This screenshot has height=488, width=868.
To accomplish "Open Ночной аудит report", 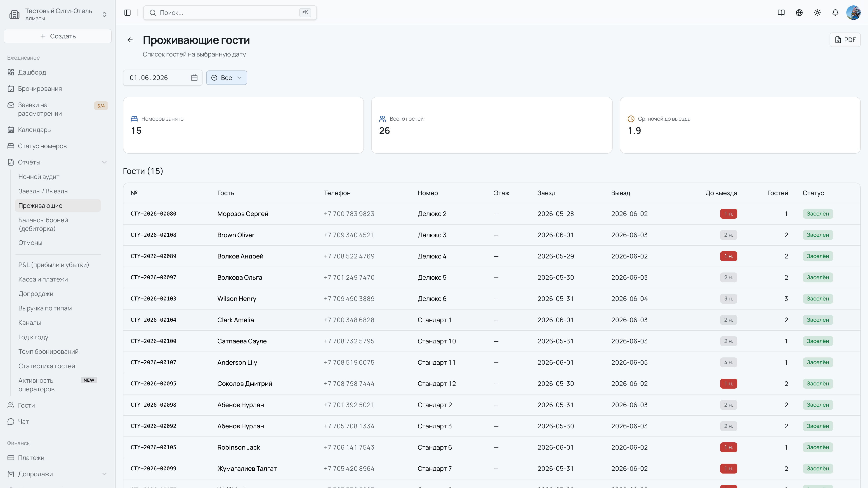I will [x=39, y=177].
